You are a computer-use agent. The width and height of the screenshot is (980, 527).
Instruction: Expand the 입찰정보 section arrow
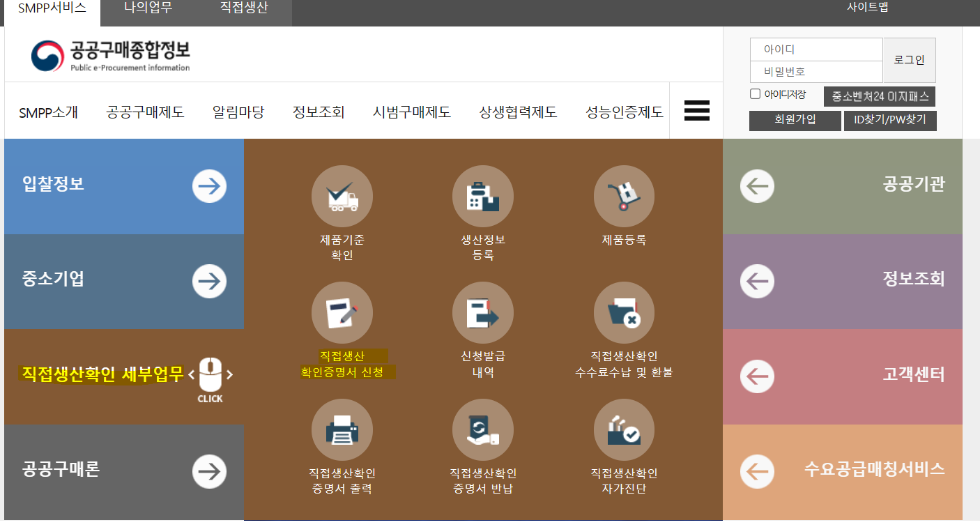pos(209,185)
